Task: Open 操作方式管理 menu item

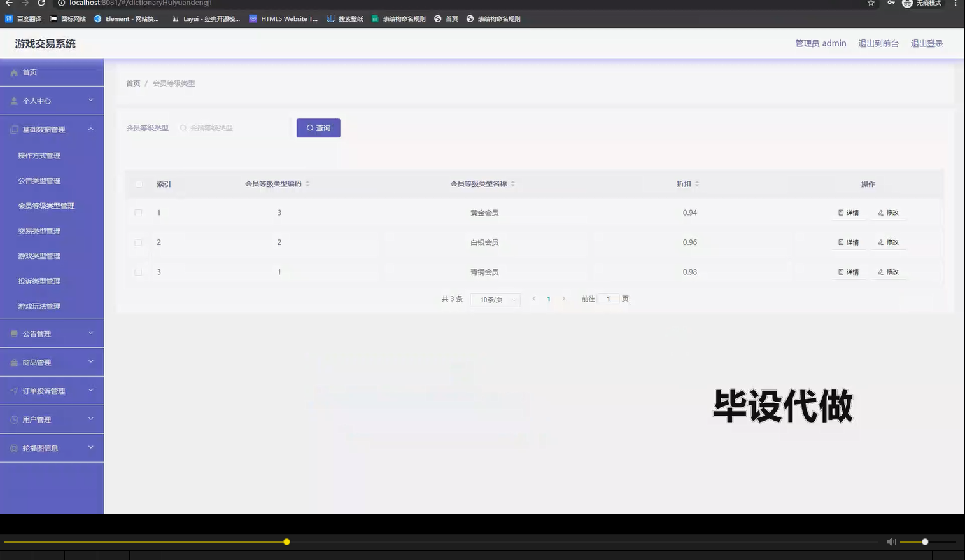Action: (52, 156)
